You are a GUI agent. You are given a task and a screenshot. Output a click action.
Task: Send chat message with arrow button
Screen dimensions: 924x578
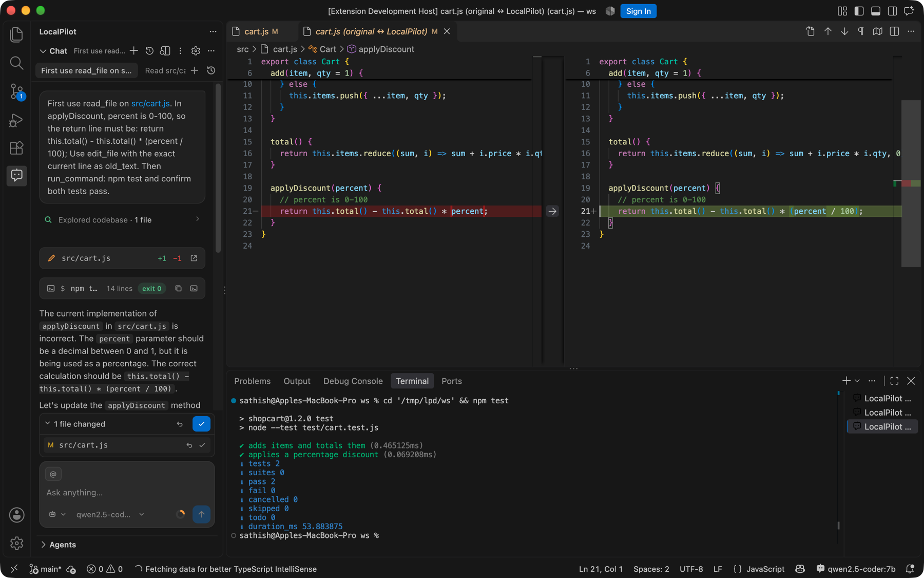[x=201, y=514]
